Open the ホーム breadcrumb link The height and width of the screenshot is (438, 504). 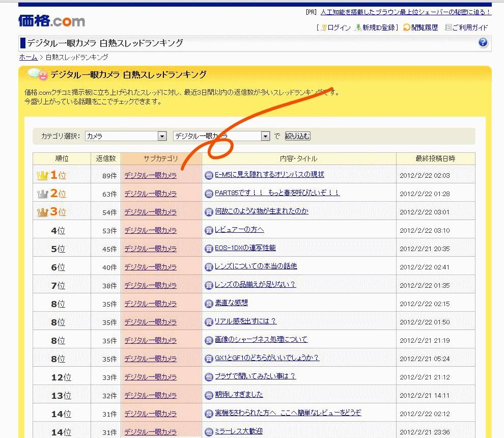28,58
